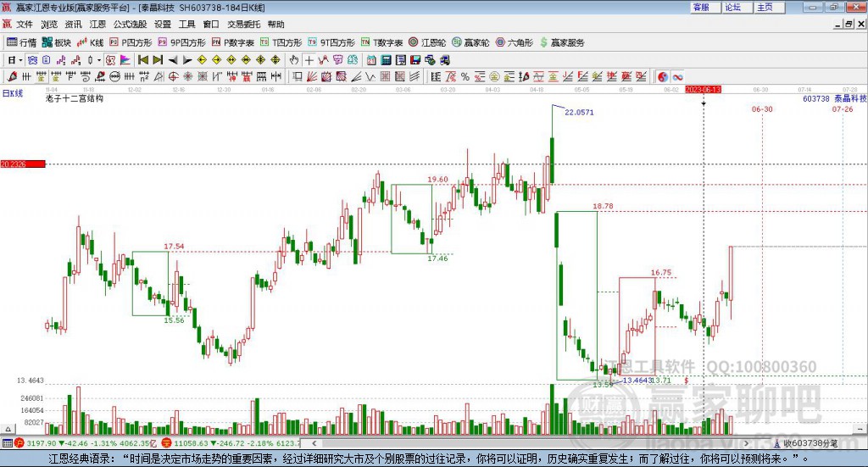Open the 帮助 menu
The width and height of the screenshot is (868, 467).
click(275, 25)
